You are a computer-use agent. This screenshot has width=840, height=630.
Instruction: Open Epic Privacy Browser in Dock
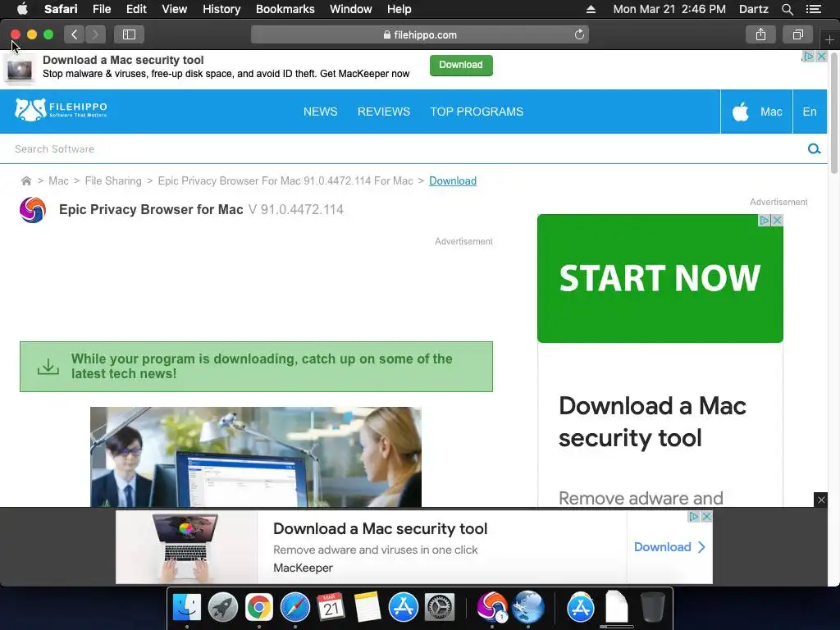[491, 608]
